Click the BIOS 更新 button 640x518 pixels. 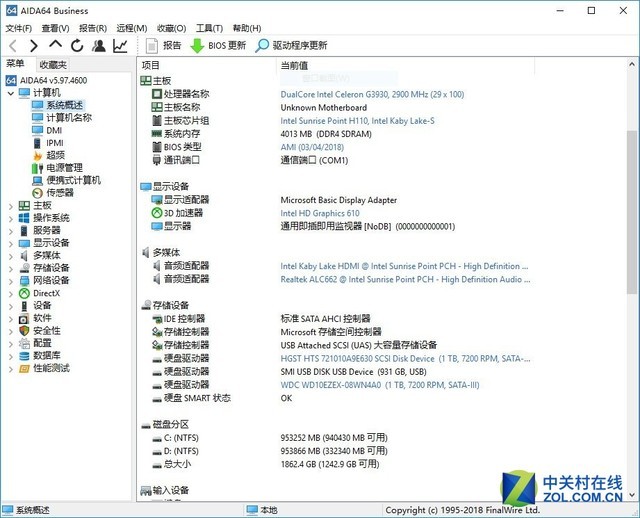(218, 45)
